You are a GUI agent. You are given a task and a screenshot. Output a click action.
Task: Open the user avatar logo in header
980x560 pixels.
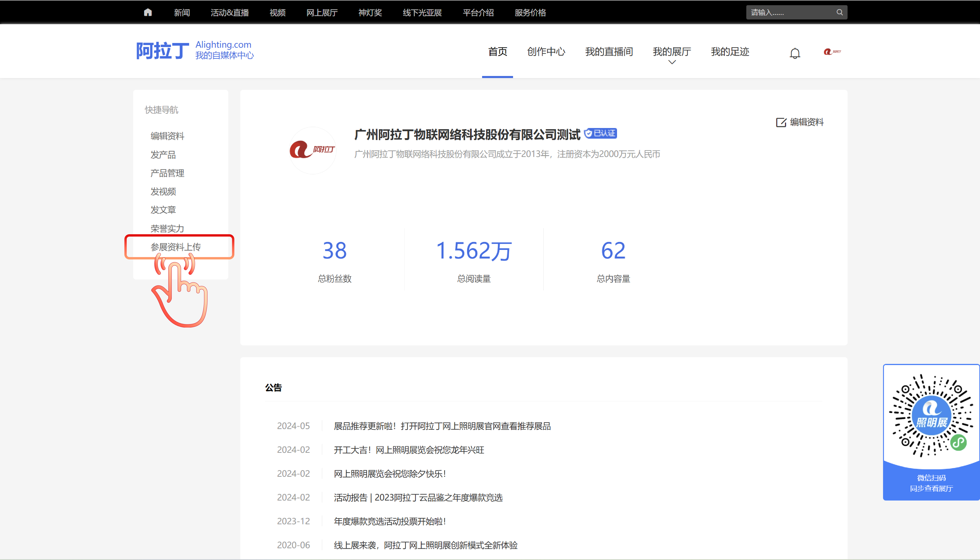832,52
